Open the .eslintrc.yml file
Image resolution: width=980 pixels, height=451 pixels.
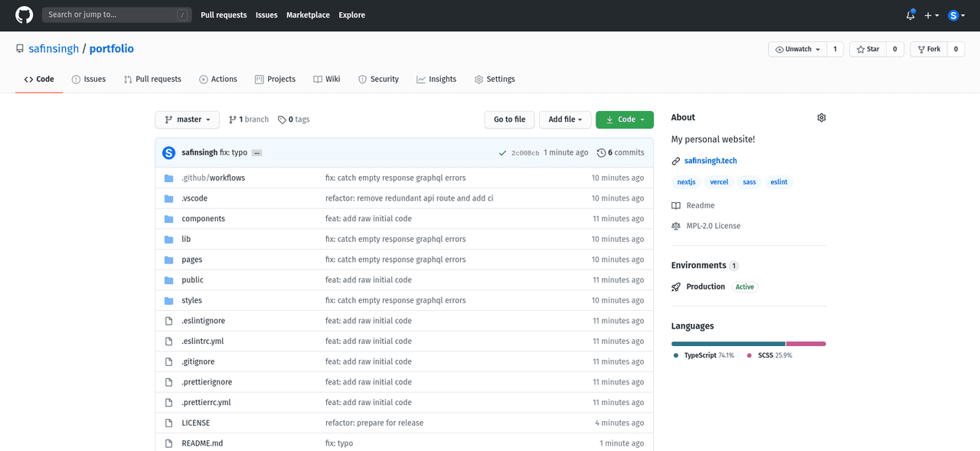(203, 341)
